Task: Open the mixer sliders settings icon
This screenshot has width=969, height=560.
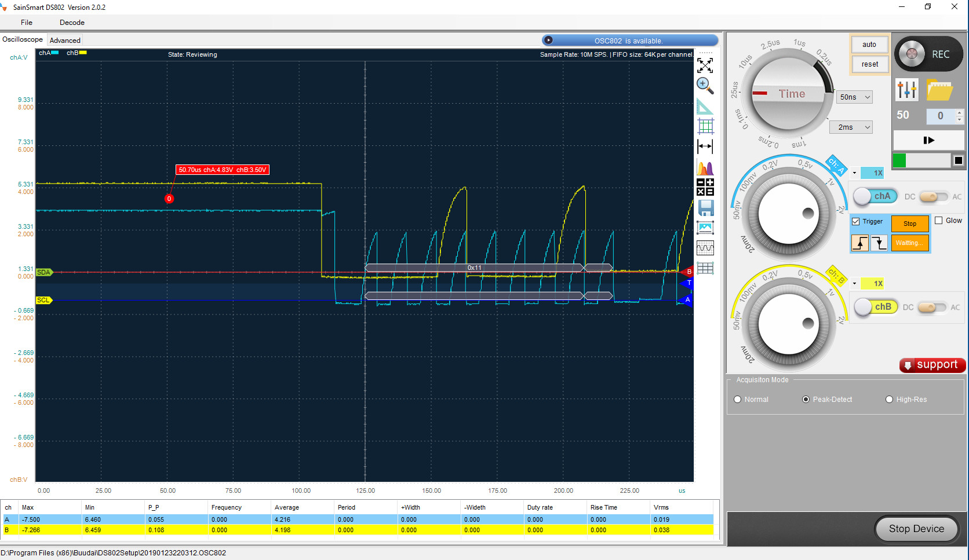Action: click(907, 90)
